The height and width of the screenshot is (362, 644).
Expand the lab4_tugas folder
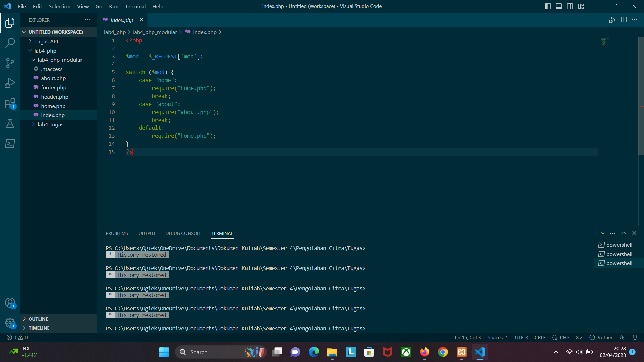click(x=33, y=124)
